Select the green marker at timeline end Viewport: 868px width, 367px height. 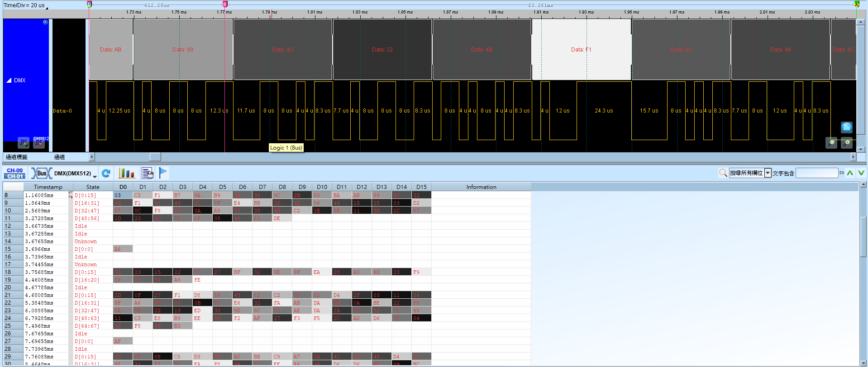856,4
